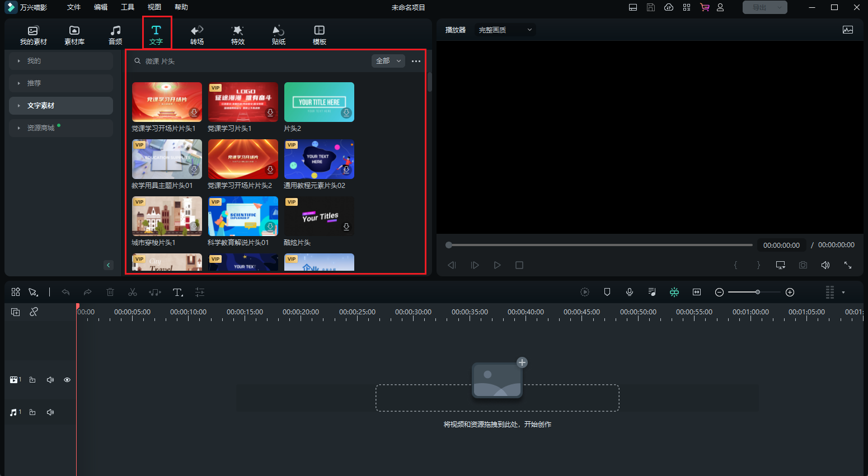Open the 全部 filter dropdown

388,61
